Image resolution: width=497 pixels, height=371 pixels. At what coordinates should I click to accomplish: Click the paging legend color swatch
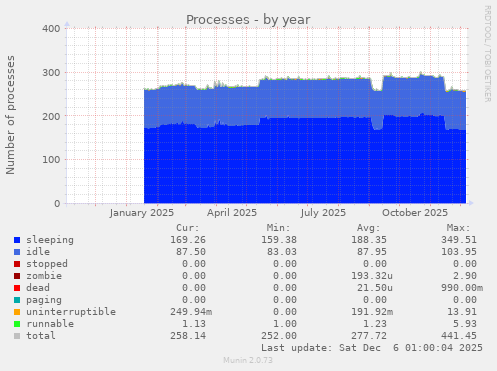(17, 300)
